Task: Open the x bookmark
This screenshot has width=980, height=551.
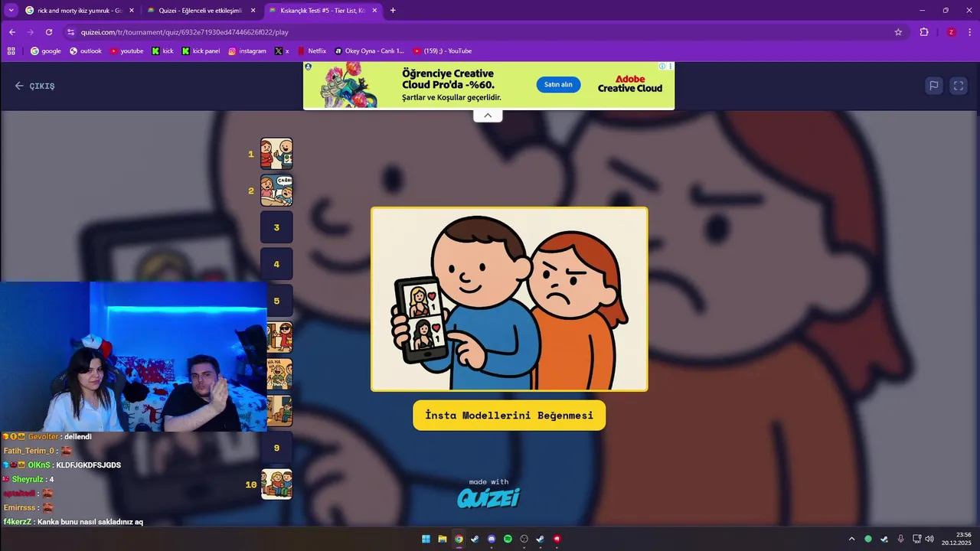Action: pos(282,51)
